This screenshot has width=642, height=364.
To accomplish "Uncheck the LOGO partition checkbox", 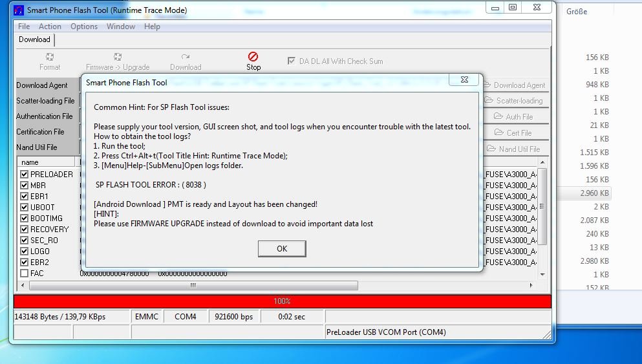I will 24,252.
